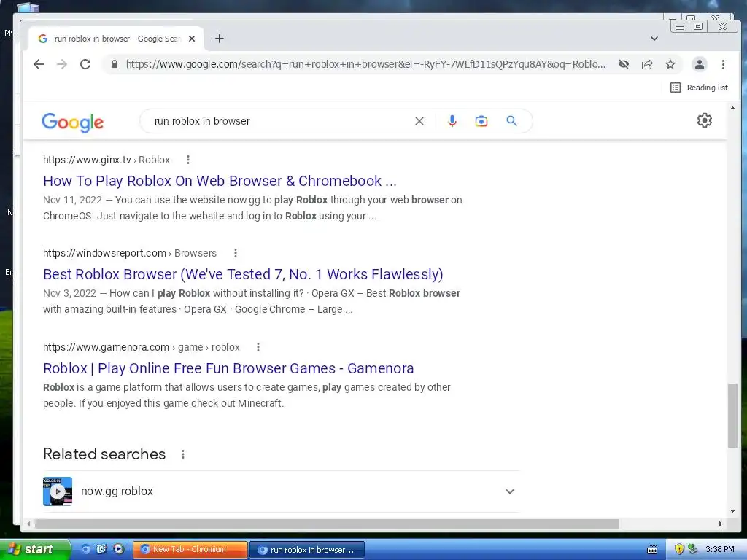Open tab search dropdown chevron
This screenshot has width=747, height=560.
(654, 39)
